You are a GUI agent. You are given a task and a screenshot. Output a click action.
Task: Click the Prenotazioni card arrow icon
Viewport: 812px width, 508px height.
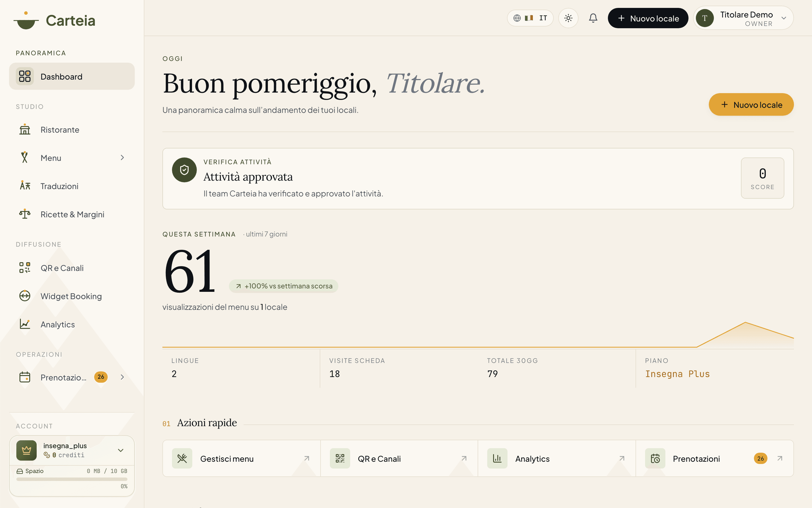pos(780,458)
